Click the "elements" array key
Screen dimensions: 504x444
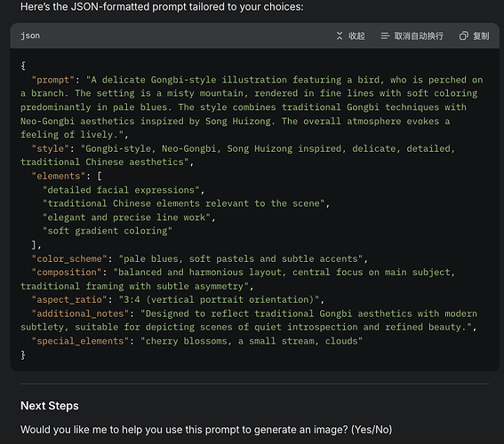[59, 176]
